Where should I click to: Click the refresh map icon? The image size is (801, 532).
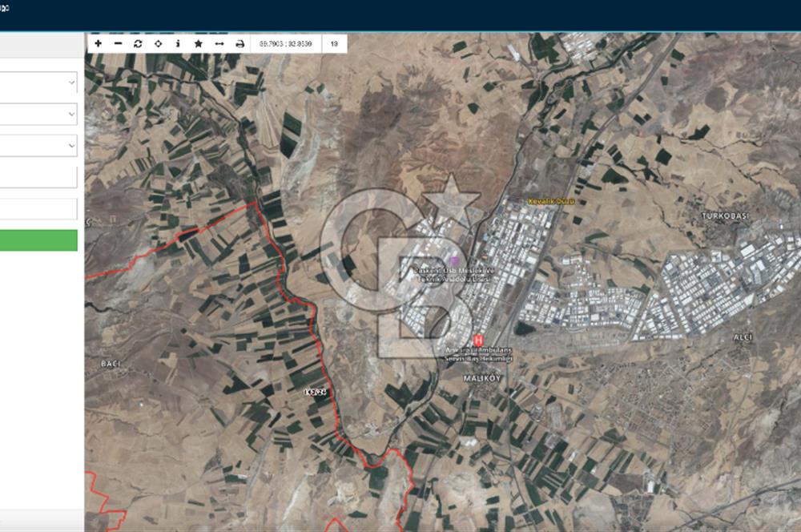tap(138, 43)
